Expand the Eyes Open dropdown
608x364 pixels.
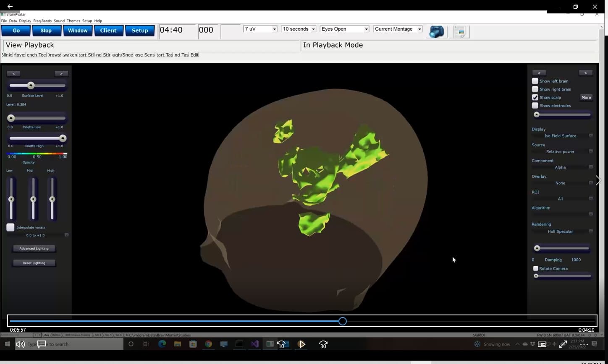pyautogui.click(x=345, y=29)
